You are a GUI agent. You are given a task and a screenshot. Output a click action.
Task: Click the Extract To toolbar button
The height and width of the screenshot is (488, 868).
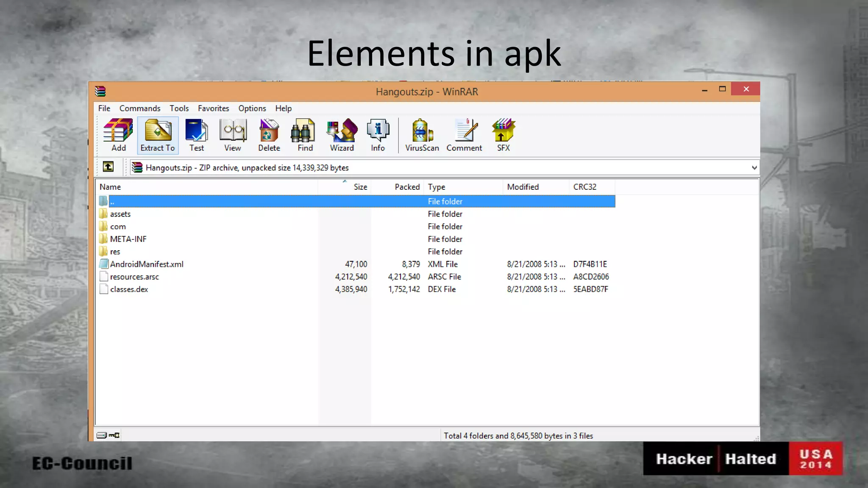click(x=158, y=135)
